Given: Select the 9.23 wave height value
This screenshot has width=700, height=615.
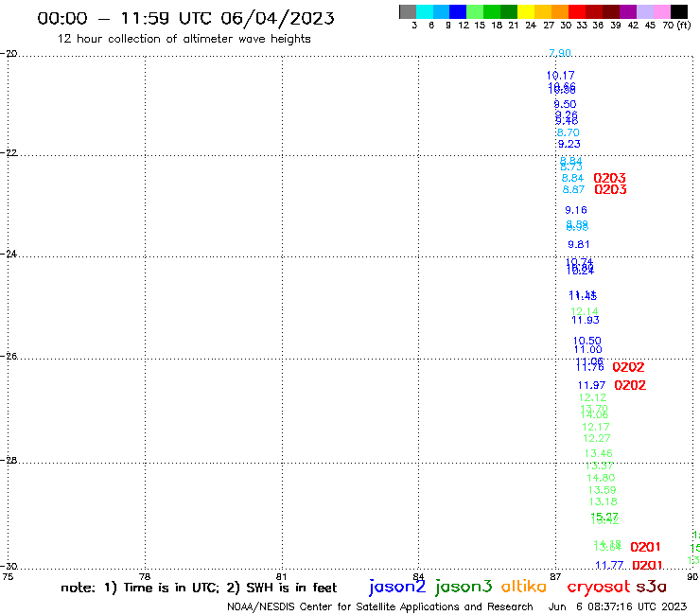Looking at the screenshot, I should click(x=569, y=144).
